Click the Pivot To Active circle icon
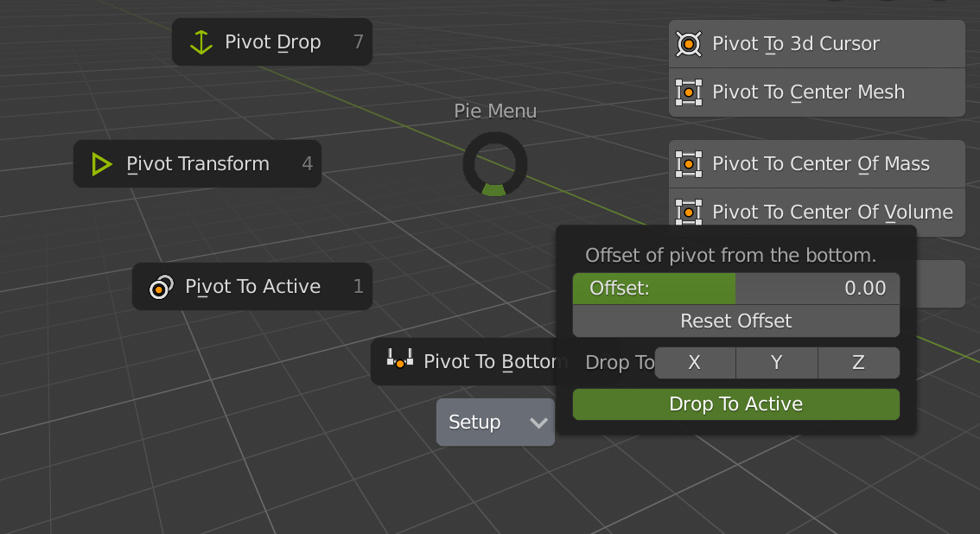This screenshot has height=534, width=980. coord(162,287)
